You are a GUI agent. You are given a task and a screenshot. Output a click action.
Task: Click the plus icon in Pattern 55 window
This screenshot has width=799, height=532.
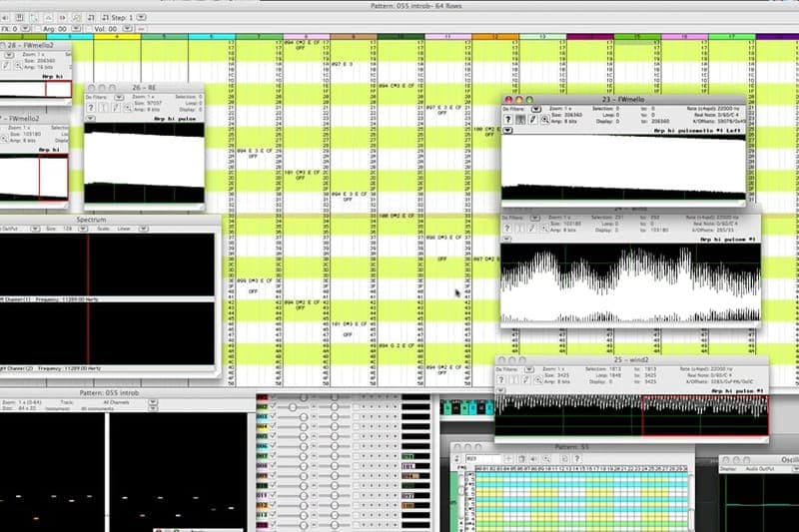[508, 459]
